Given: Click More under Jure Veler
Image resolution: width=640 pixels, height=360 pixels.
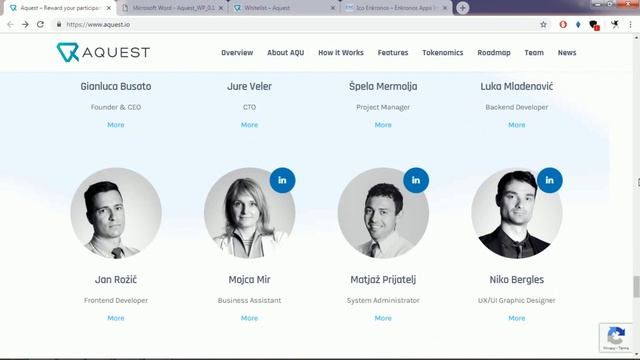Looking at the screenshot, I should pos(249,125).
